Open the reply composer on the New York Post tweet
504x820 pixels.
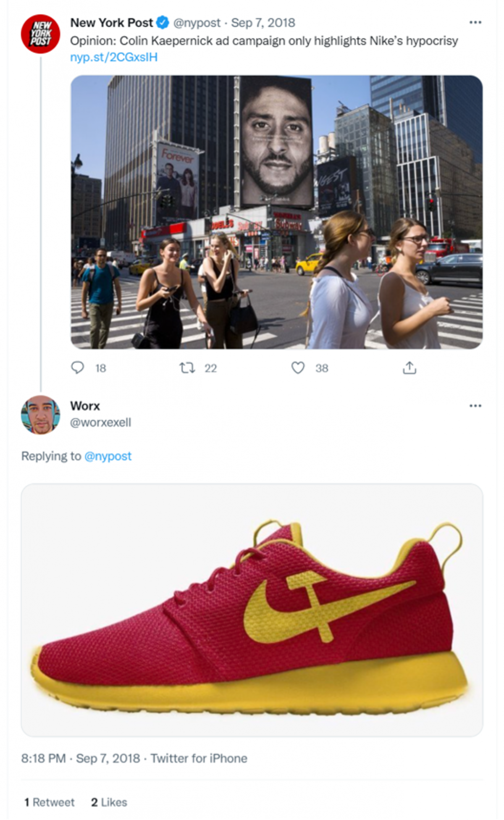[x=78, y=368]
